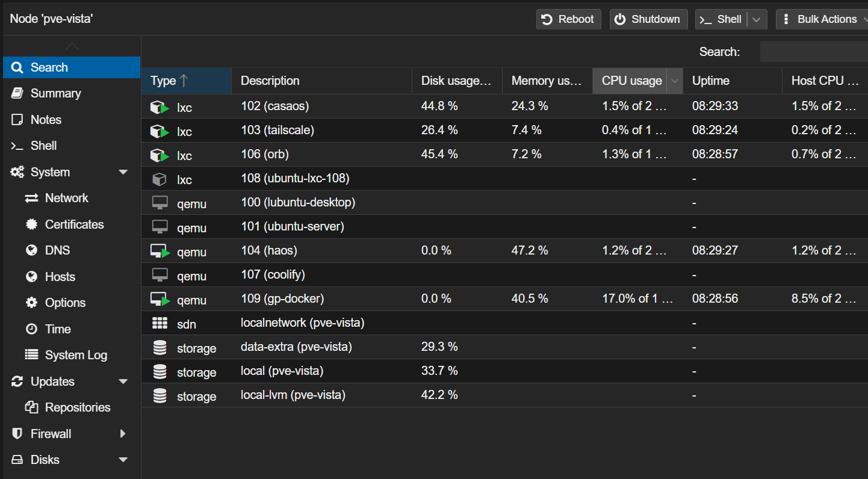The width and height of the screenshot is (868, 479).
Task: Click the running container icon for 102 (casaos)
Action: point(159,107)
